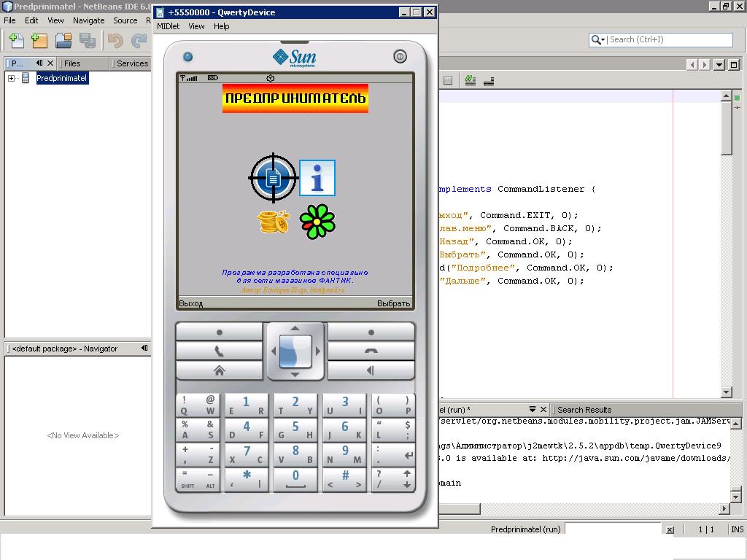Image resolution: width=747 pixels, height=560 pixels.
Task: Click the end call handset key
Action: (371, 351)
